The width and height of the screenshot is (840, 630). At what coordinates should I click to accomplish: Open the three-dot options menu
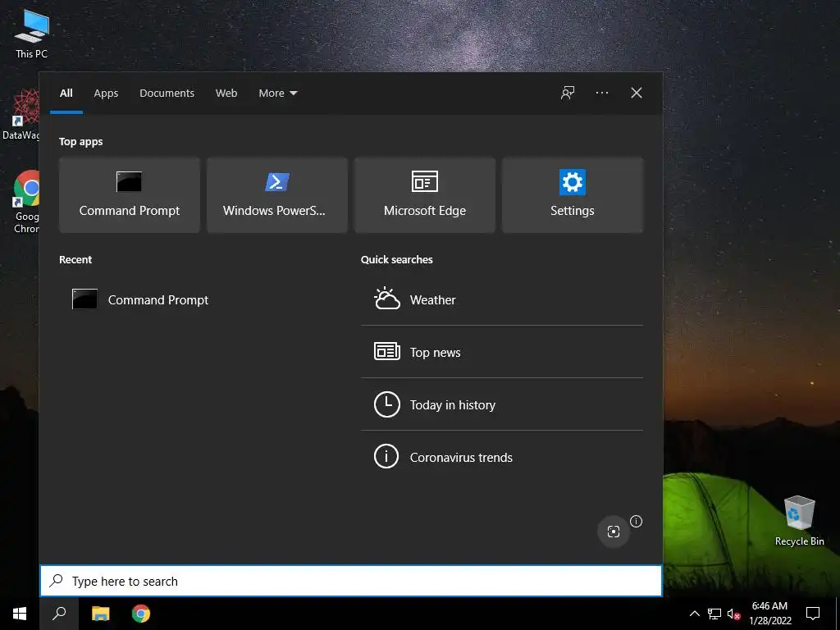pyautogui.click(x=601, y=94)
